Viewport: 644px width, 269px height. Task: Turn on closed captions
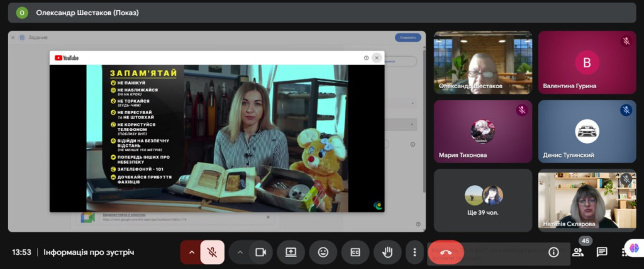click(x=355, y=252)
